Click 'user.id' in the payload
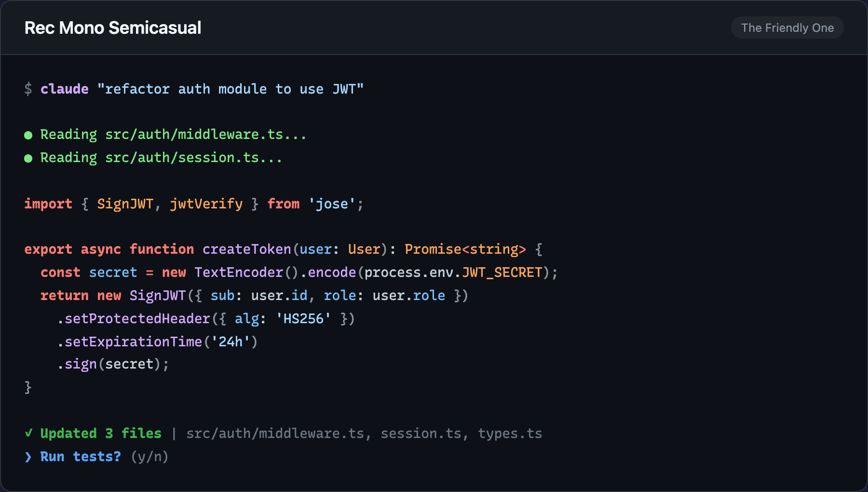The height and width of the screenshot is (492, 868). point(279,295)
